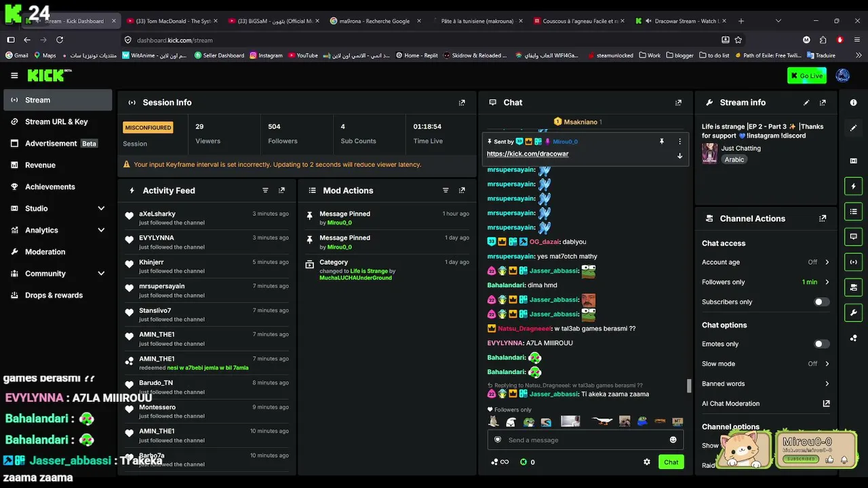Edit stream info with the pencil icon
The image size is (868, 488).
click(x=806, y=103)
